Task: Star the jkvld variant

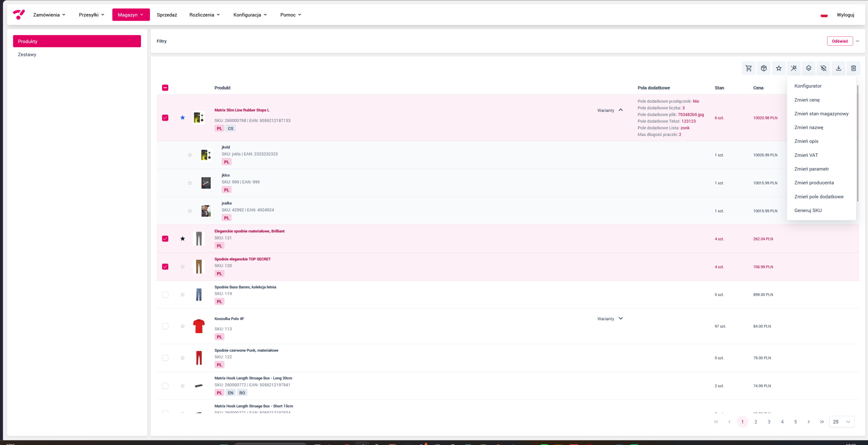Action: coord(190,155)
